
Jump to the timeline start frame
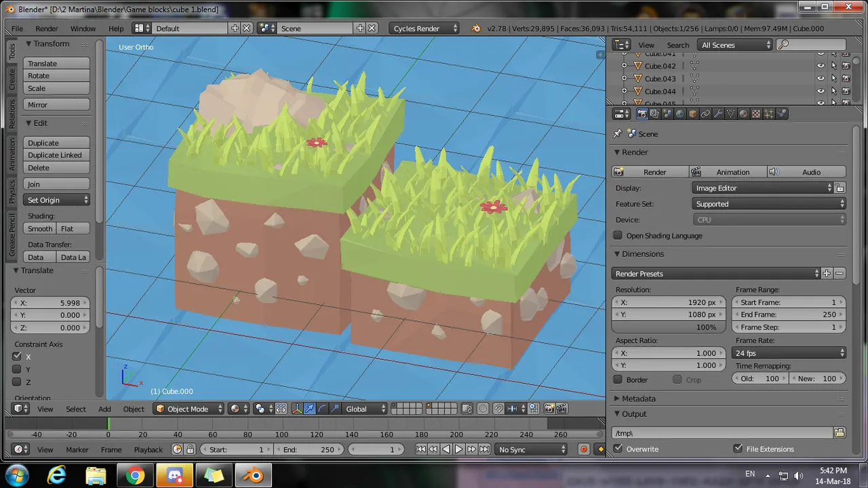pyautogui.click(x=421, y=449)
